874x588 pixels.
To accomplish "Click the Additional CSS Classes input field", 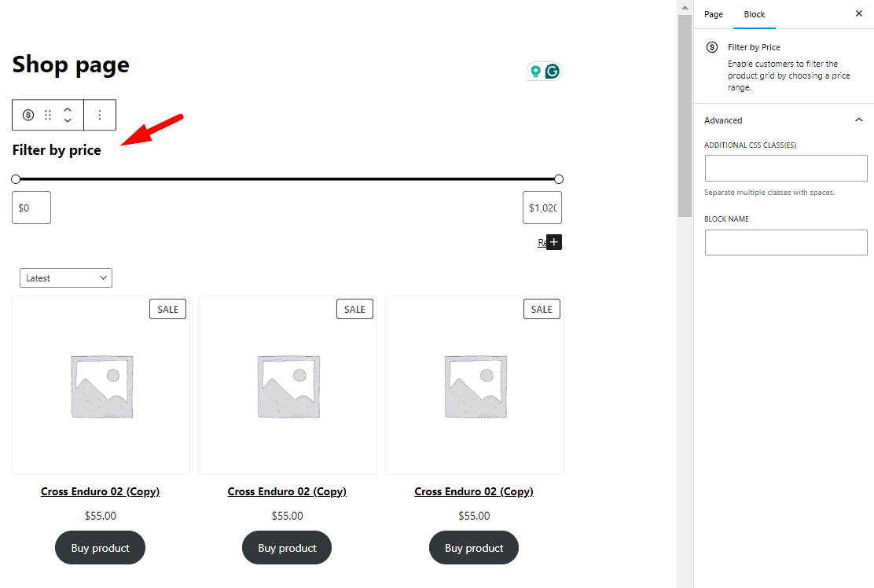I will click(785, 167).
